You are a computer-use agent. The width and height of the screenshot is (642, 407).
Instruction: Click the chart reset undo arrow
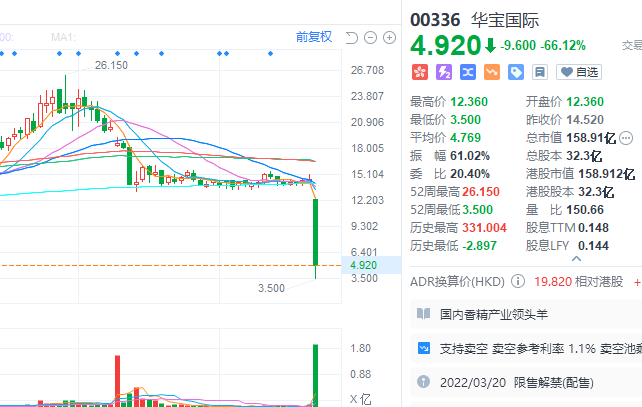[x=351, y=38]
